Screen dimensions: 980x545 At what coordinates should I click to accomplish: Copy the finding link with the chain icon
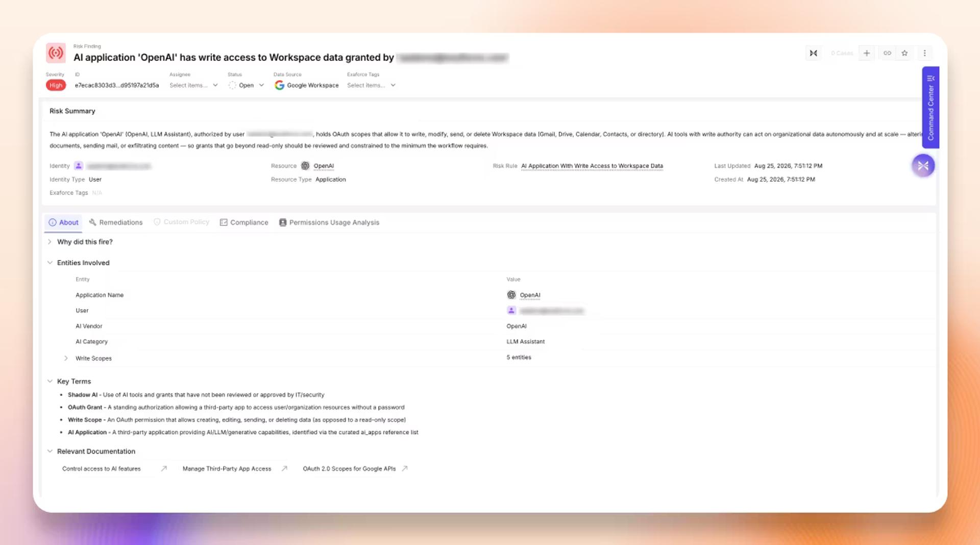point(888,53)
